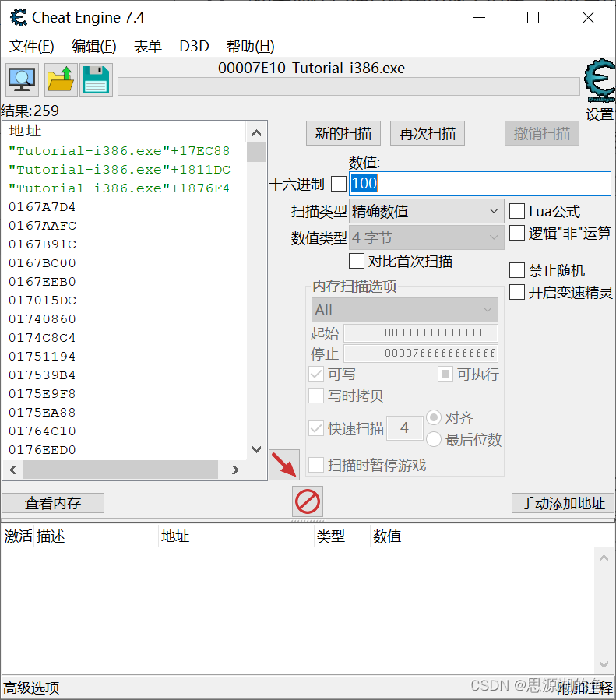
Task: Select result "Tutorial-i386.exe"+17EC88
Action: click(119, 151)
